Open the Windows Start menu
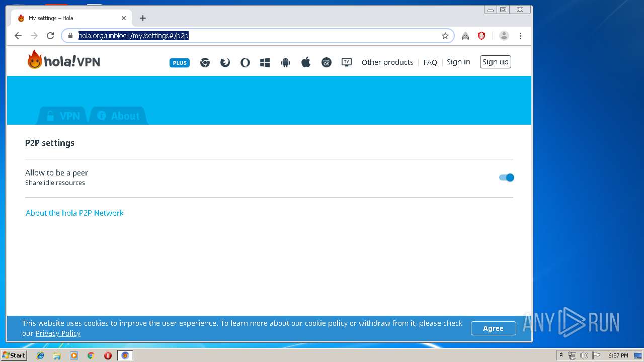The height and width of the screenshot is (362, 644). coord(14,355)
